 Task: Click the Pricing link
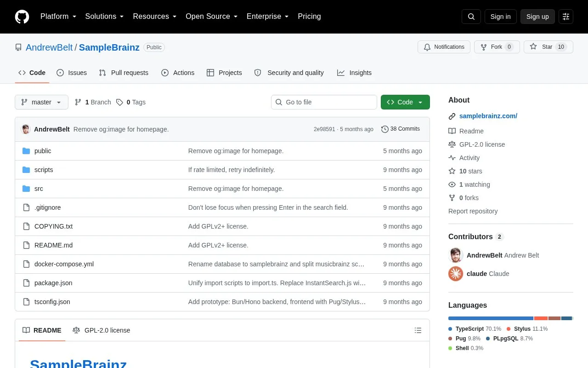(309, 17)
